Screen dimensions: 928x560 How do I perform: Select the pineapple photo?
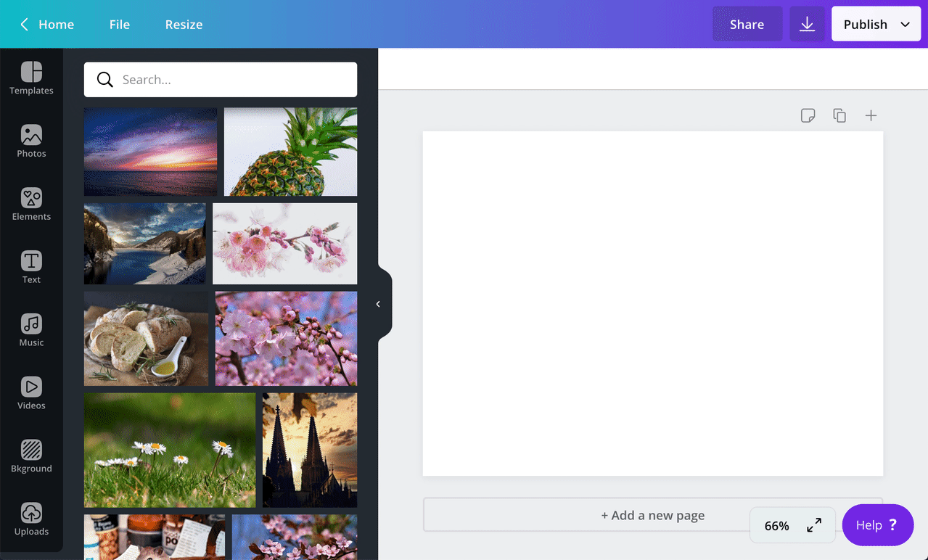pos(290,152)
